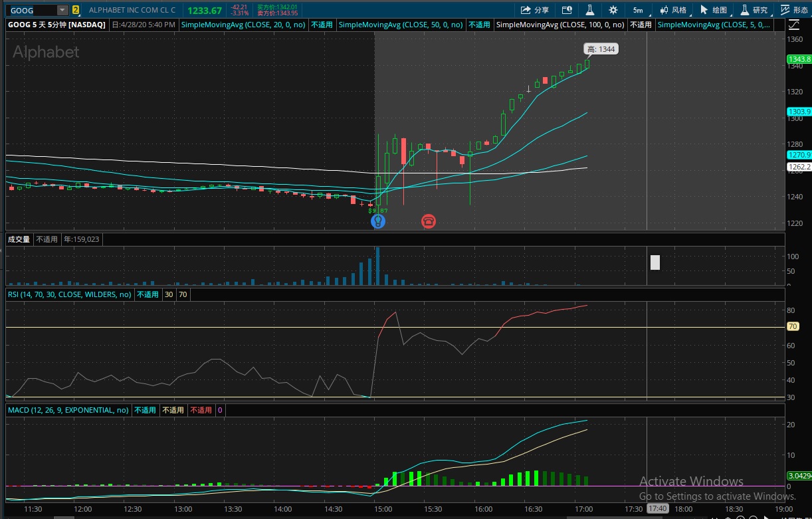Screen dimensions: 812x519
Task: Click the 17:40 time cursor label
Action: pos(657,509)
